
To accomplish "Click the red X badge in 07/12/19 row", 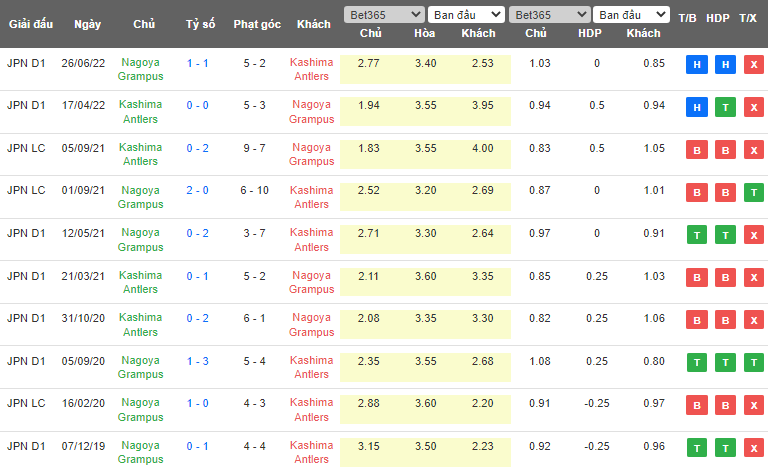I will pyautogui.click(x=754, y=448).
